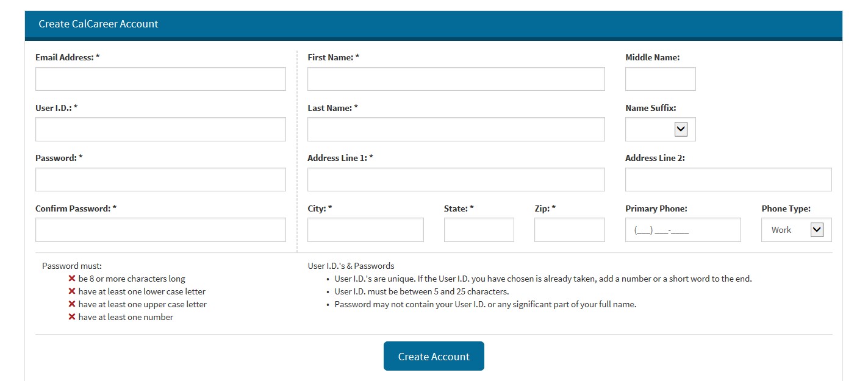The image size is (868, 381).
Task: Focus the First Name field
Action: click(456, 79)
